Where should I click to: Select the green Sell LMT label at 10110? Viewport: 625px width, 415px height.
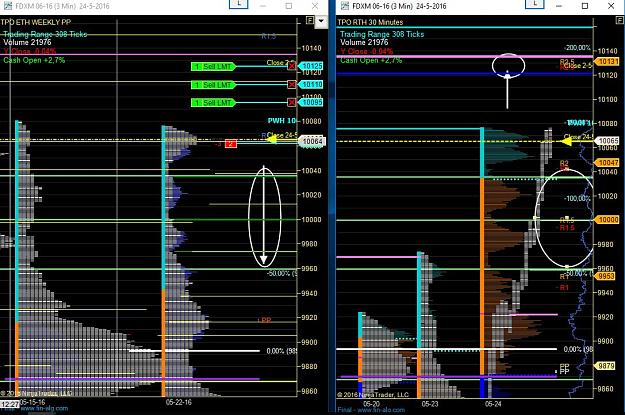tap(214, 85)
